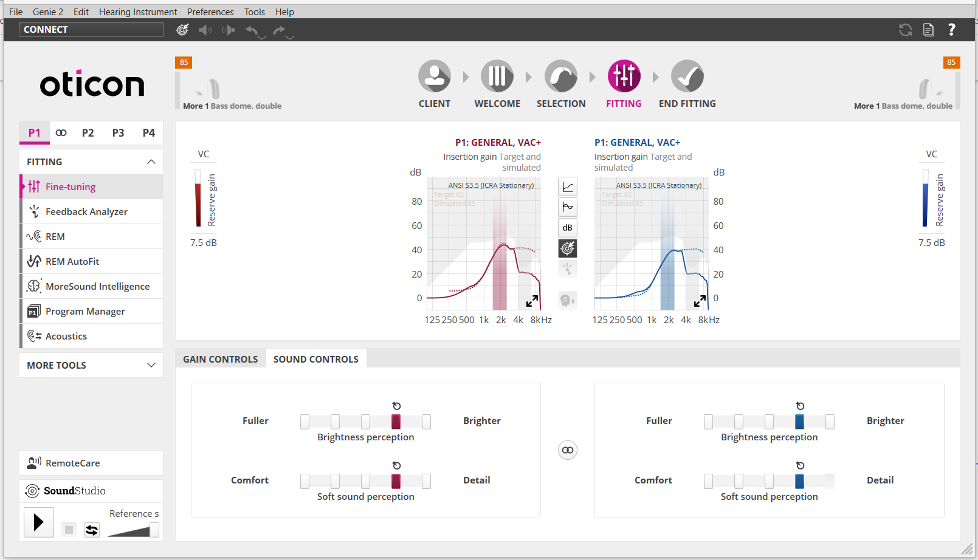Enlarge the left ear graph

[x=532, y=301]
